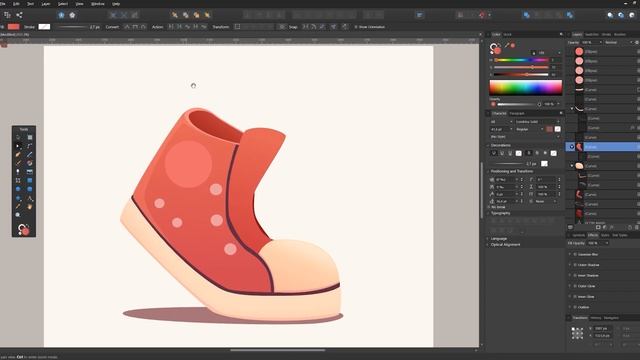Select the Fill tool with color wheel icon
640x360 pixels.
(x=29, y=163)
